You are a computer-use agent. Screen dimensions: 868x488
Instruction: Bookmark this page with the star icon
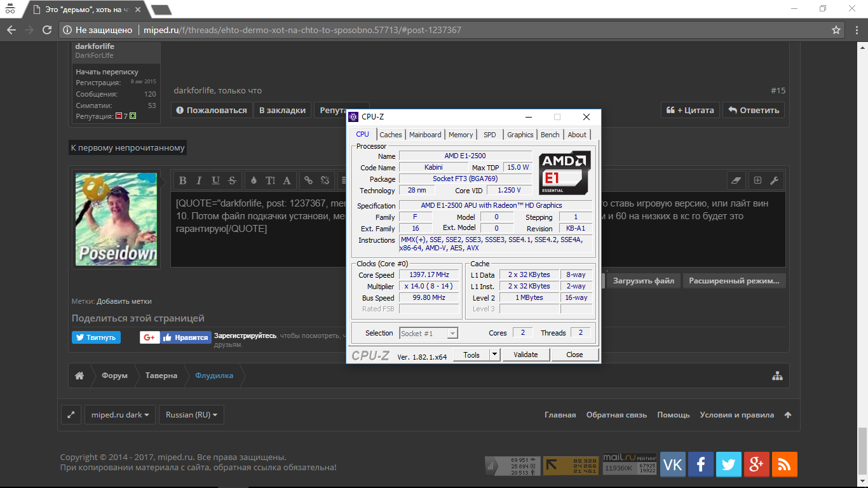tap(836, 30)
